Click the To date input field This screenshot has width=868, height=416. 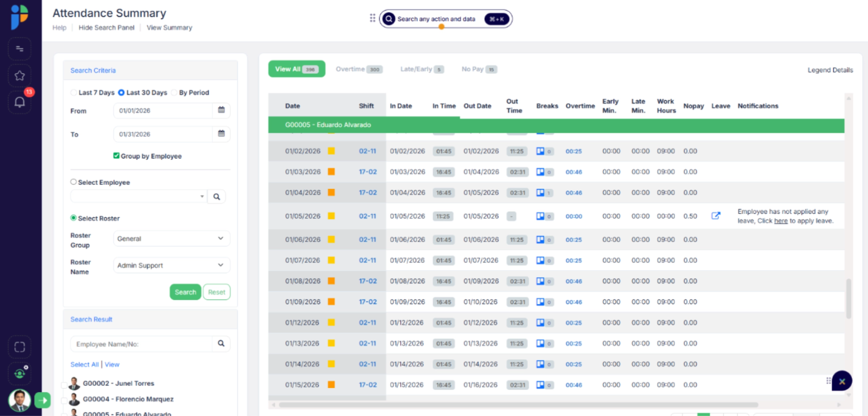click(163, 134)
